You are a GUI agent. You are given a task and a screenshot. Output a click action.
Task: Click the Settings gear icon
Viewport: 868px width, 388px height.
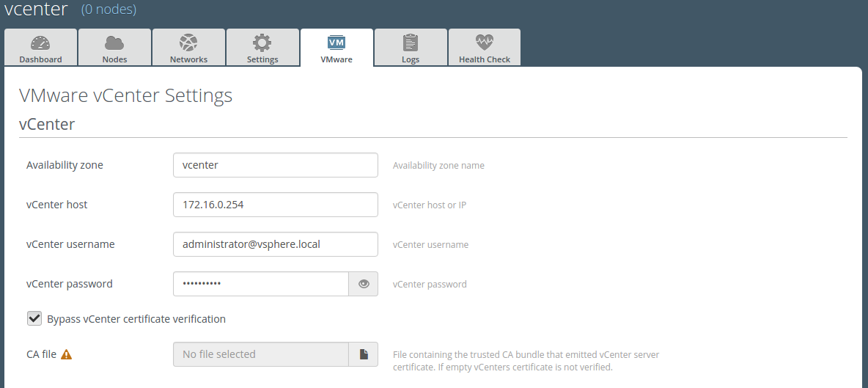point(262,43)
